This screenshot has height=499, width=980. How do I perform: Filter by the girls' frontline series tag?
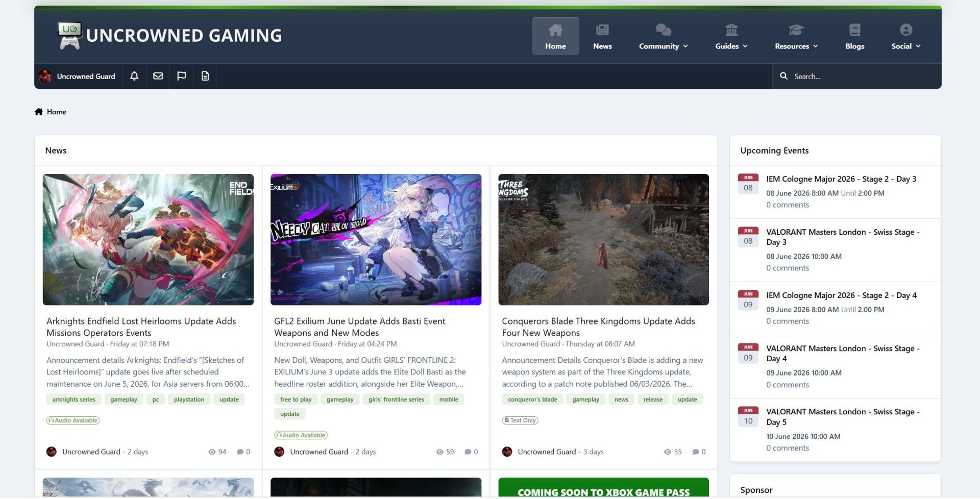(396, 400)
